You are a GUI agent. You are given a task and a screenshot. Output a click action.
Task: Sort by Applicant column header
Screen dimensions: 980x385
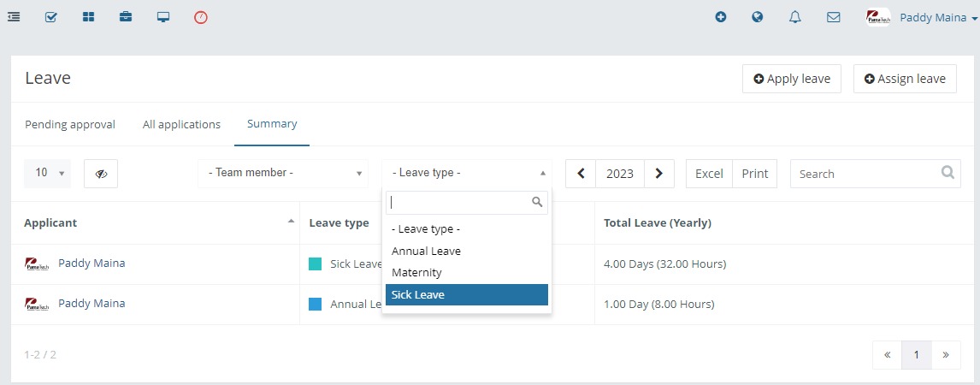click(x=155, y=223)
